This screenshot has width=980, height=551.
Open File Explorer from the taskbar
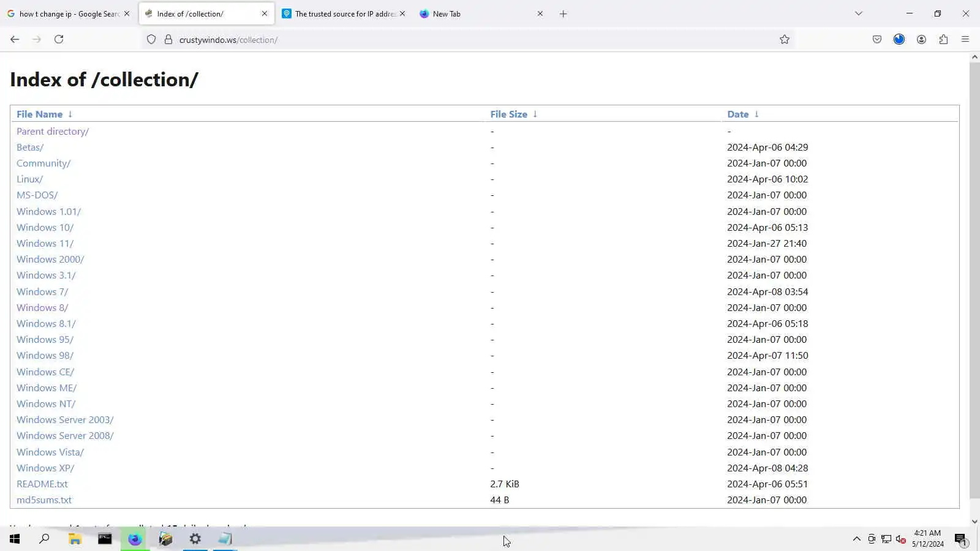[75, 539]
